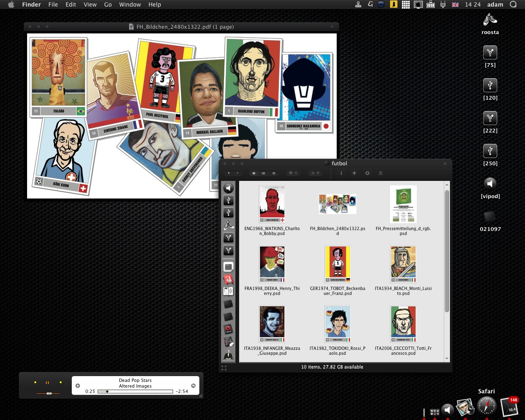The width and height of the screenshot is (525, 420).
Task: Open the [222] FireWire drive on desktop
Action: coord(490,118)
